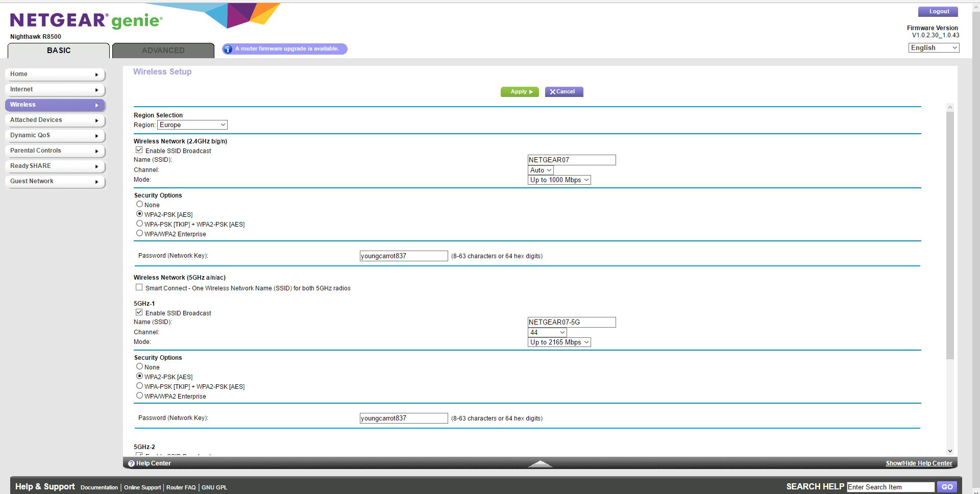Open the GNU GPL link
The image size is (980, 494).
tap(214, 487)
